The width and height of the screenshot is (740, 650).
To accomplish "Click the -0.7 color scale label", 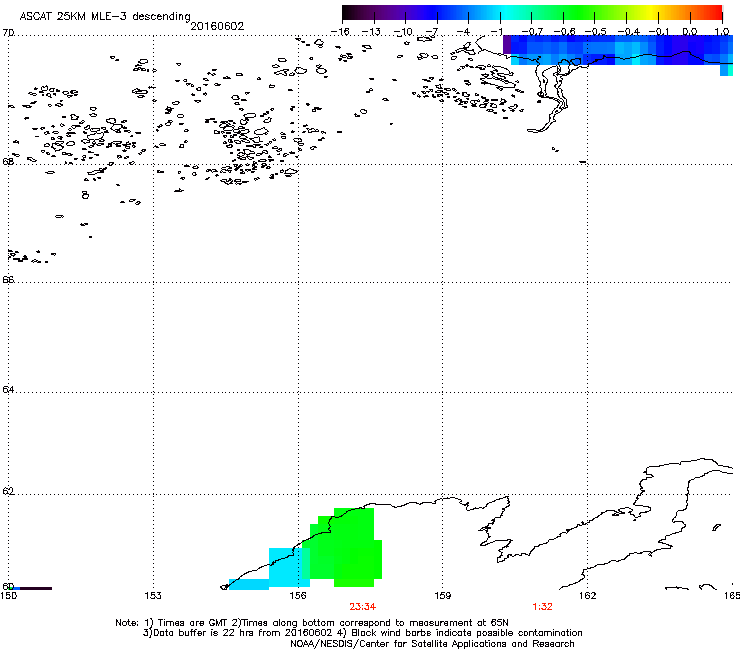I will 532,32.
